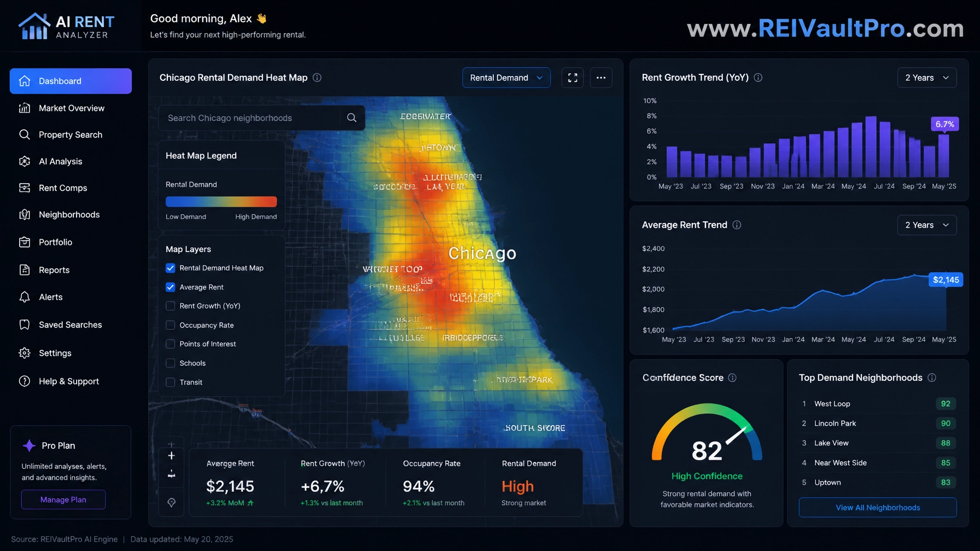Click the map location pin button

171,502
